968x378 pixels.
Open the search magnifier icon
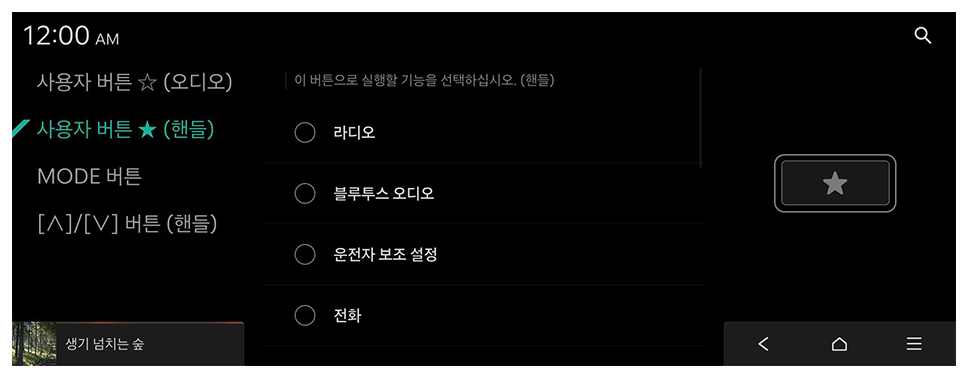[x=922, y=36]
